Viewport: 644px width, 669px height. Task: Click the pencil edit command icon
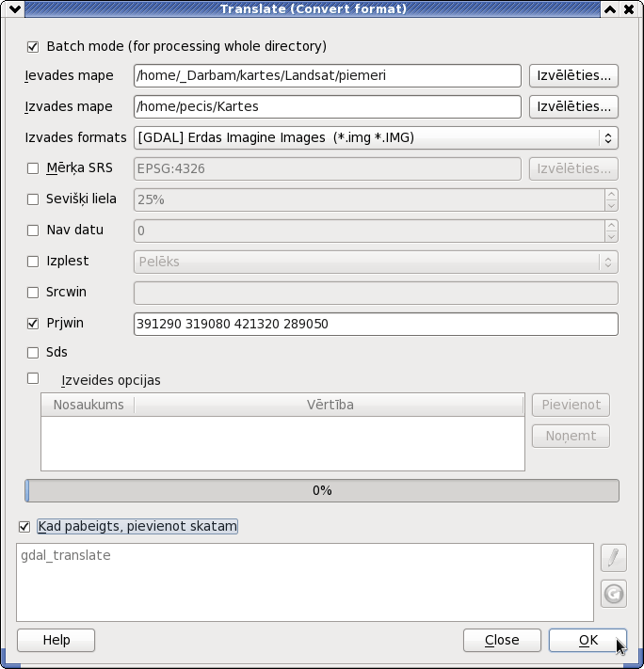tap(613, 558)
